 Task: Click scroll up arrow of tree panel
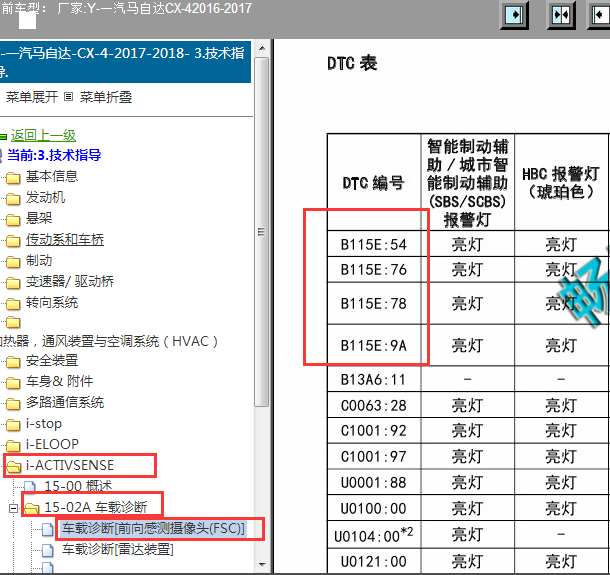tap(262, 48)
